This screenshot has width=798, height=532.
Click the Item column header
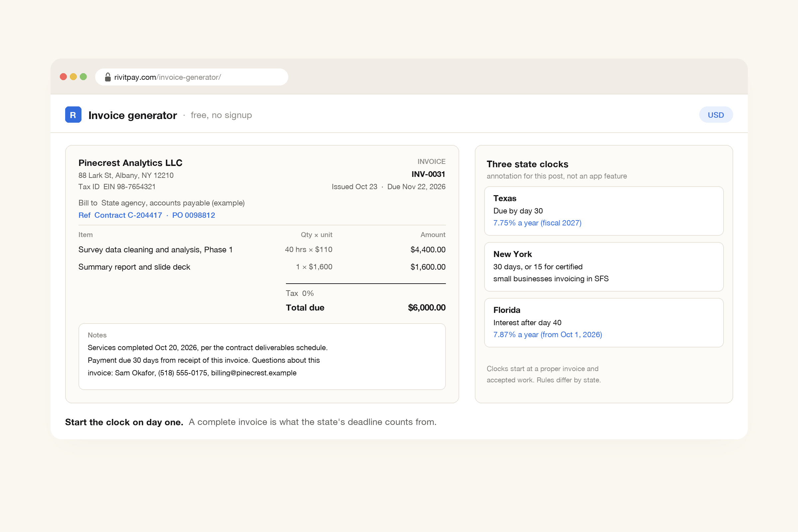pos(85,235)
